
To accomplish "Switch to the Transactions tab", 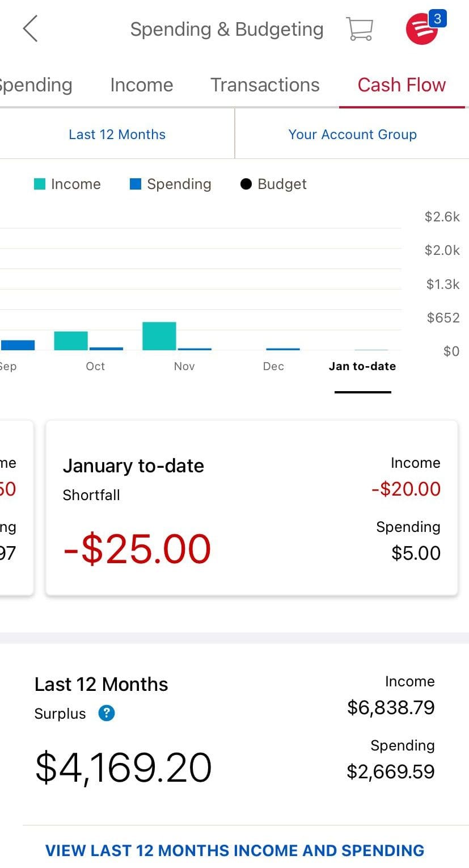I will 265,85.
